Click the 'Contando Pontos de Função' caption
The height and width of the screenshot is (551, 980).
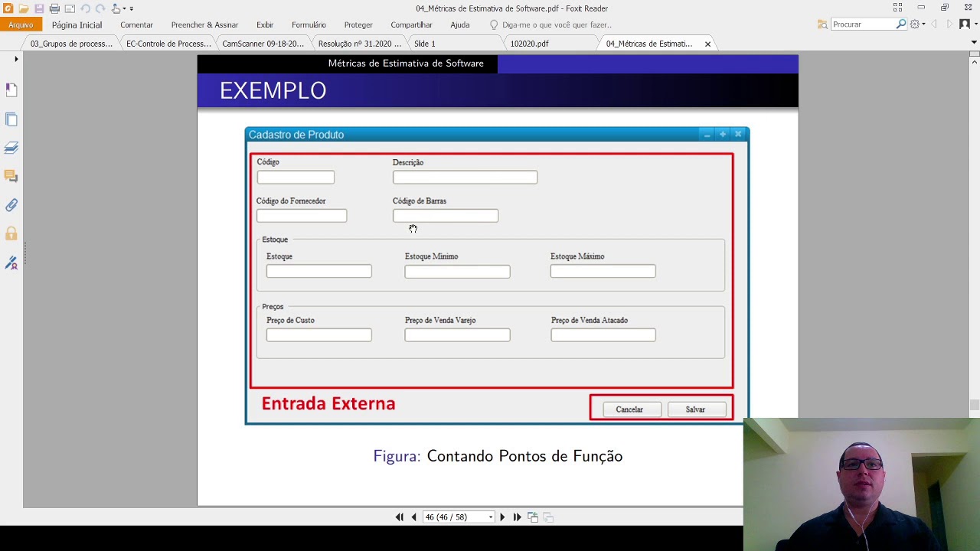coord(524,456)
